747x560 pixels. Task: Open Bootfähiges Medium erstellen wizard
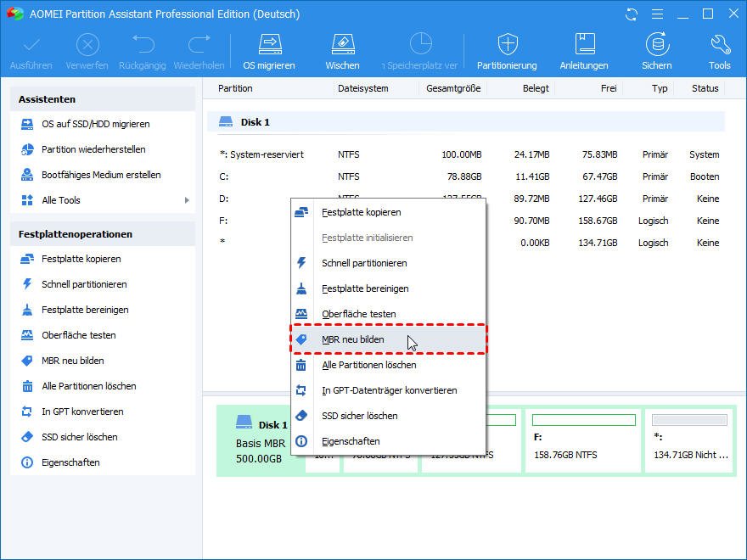tap(101, 175)
